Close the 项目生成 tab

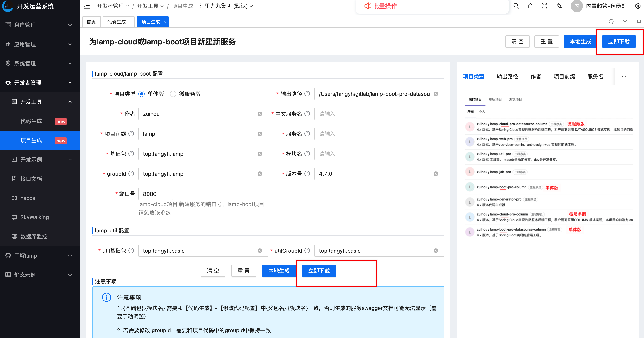pos(165,22)
